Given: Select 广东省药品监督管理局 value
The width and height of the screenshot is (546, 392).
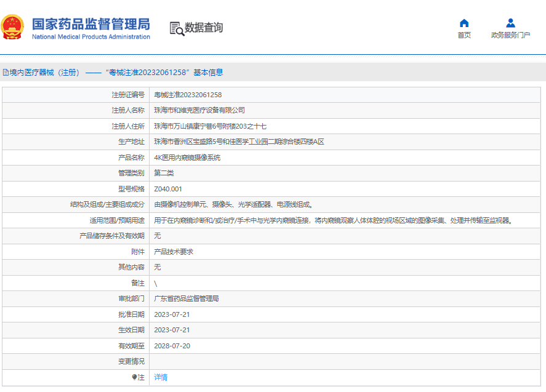Looking at the screenshot, I should (x=187, y=298).
